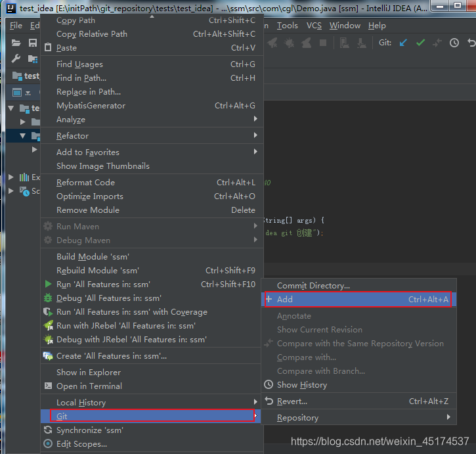476x454 pixels.
Task: Click the Git revert arrow icon in toolbar
Action: point(471,43)
